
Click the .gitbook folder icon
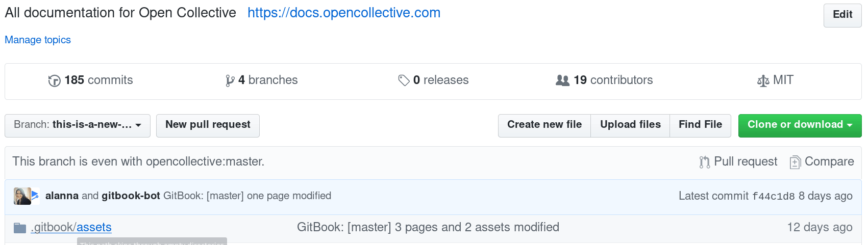click(x=20, y=228)
